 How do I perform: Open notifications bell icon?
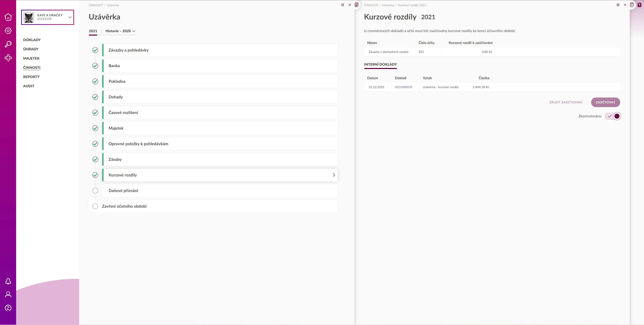pos(8,281)
